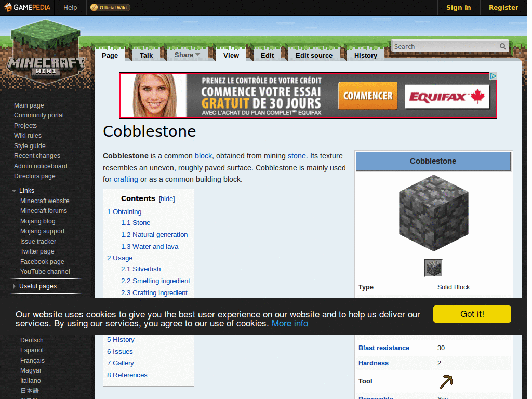
Task: Open YouTube channel link
Action: (45, 271)
